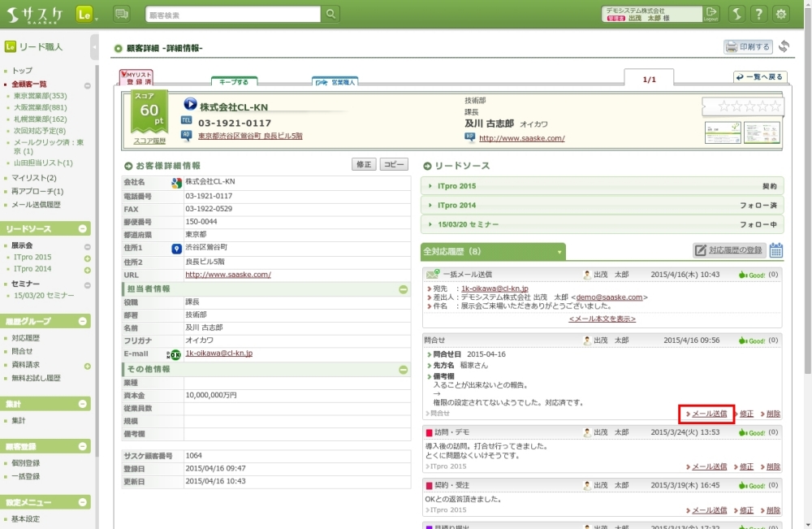The image size is (812, 529).
Task: Expand the ITpro 2015 lead source row
Action: coord(602,186)
